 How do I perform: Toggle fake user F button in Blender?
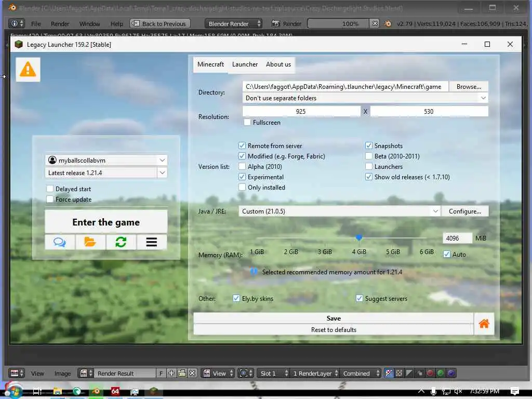(x=161, y=373)
